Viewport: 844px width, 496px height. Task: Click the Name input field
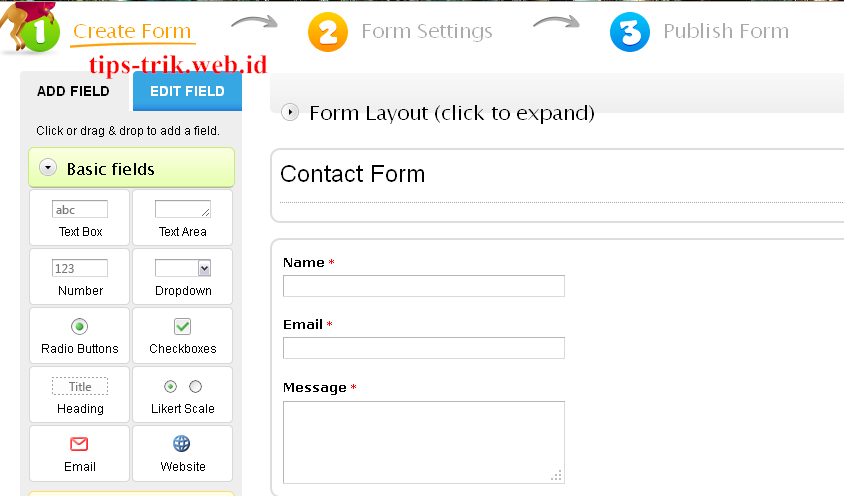[424, 286]
